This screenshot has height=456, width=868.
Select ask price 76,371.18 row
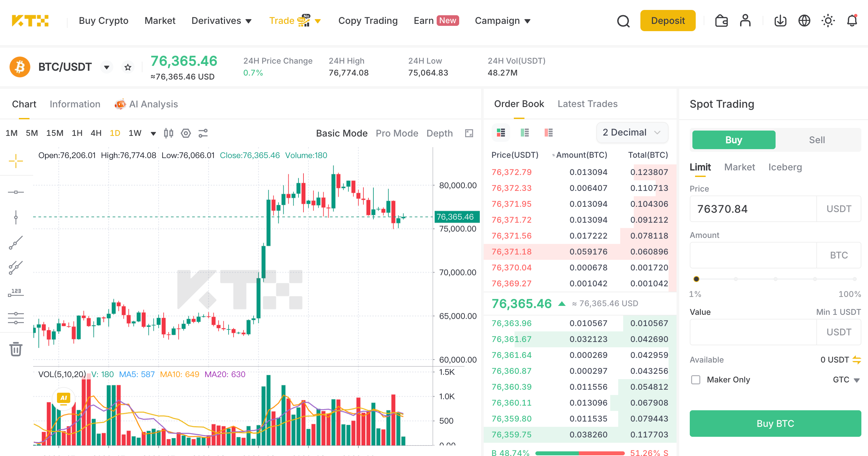click(579, 252)
